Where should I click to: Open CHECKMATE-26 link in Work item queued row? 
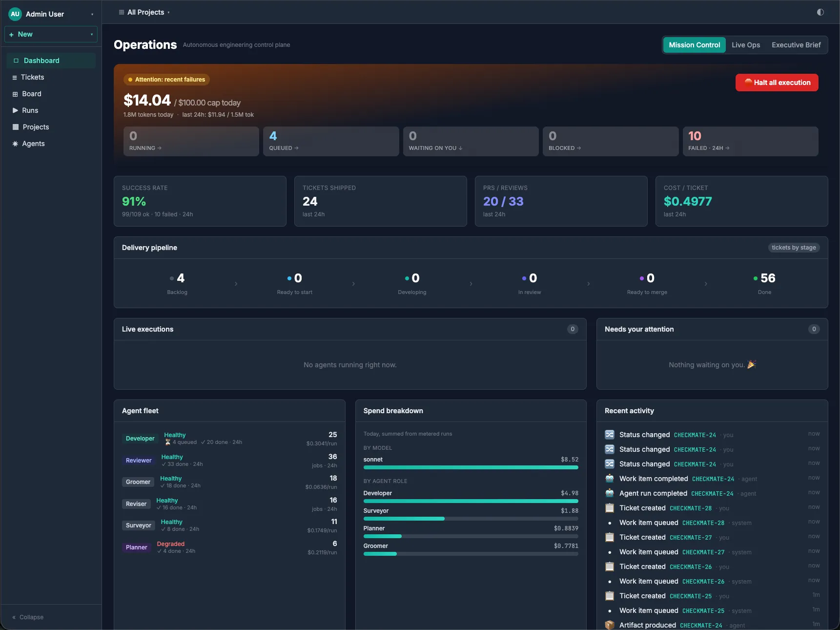coord(703,582)
